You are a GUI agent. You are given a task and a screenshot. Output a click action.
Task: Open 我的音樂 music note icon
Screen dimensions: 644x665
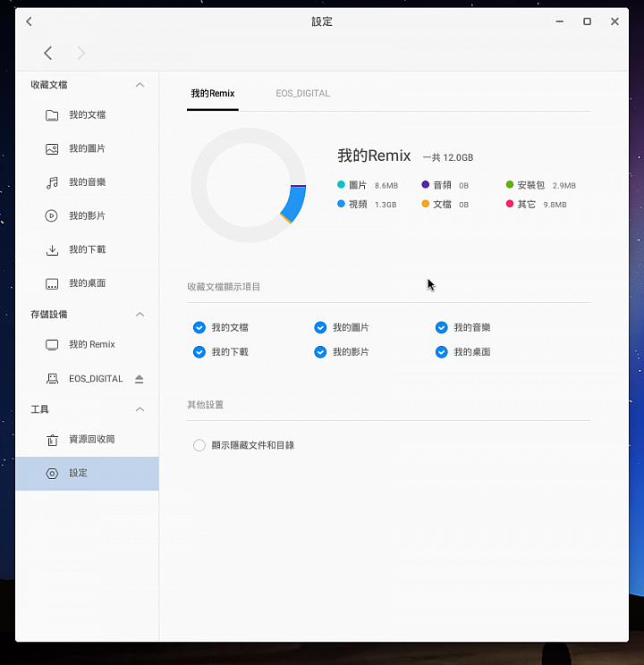coord(52,182)
